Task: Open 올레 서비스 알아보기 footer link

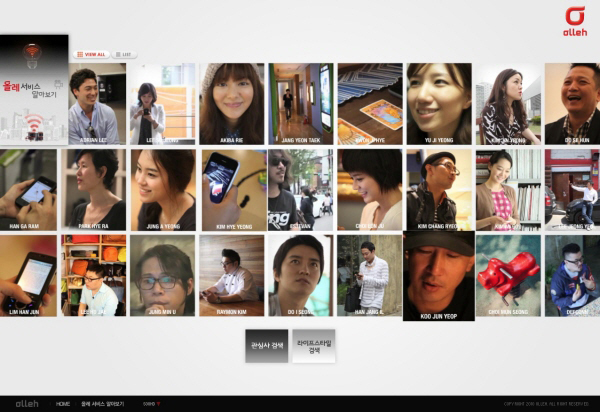Action: [x=102, y=403]
